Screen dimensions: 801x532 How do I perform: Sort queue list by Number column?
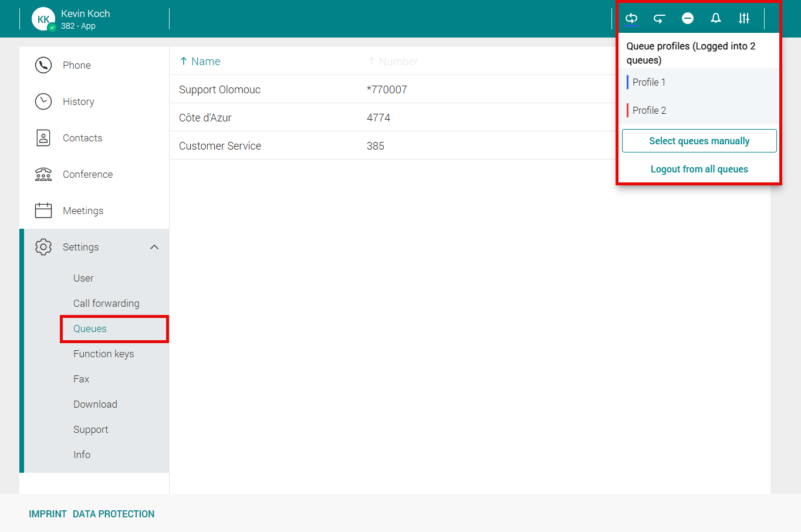pos(398,62)
